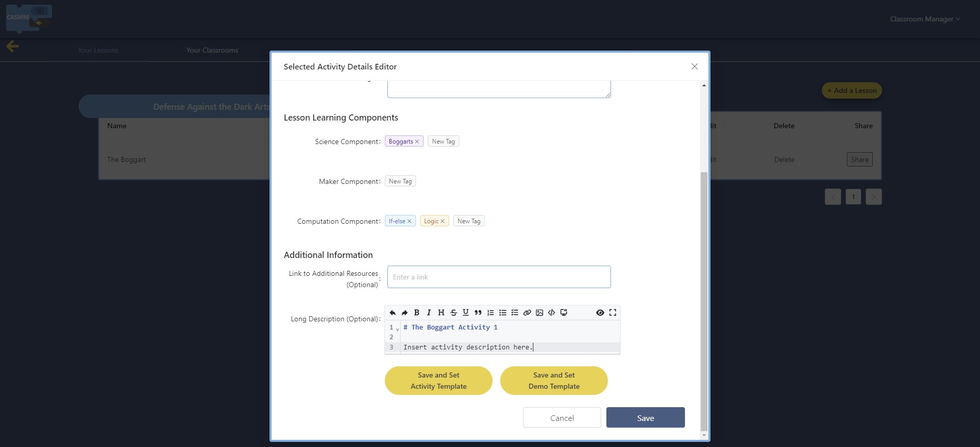This screenshot has width=980, height=447.
Task: Cancel the activity details editor
Action: click(562, 417)
